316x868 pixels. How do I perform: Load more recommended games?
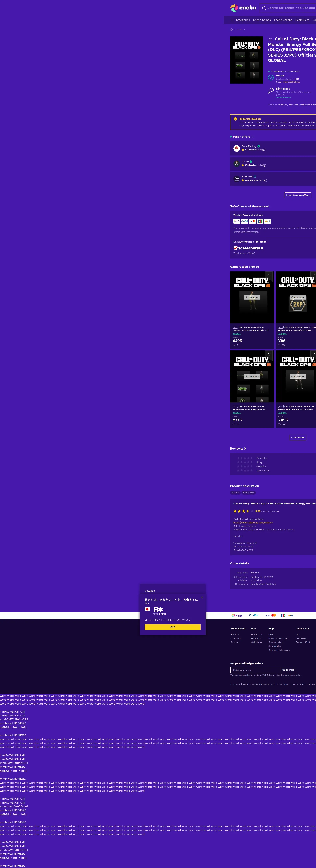(298, 437)
